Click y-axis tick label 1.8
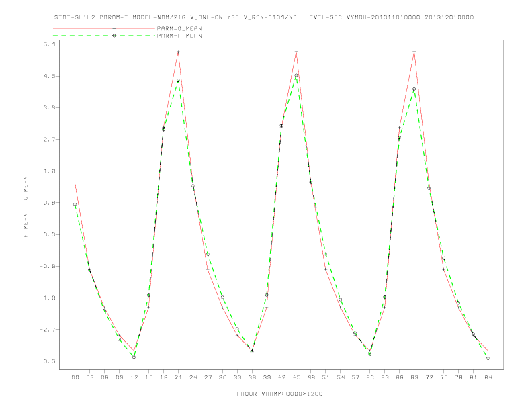 [49, 171]
